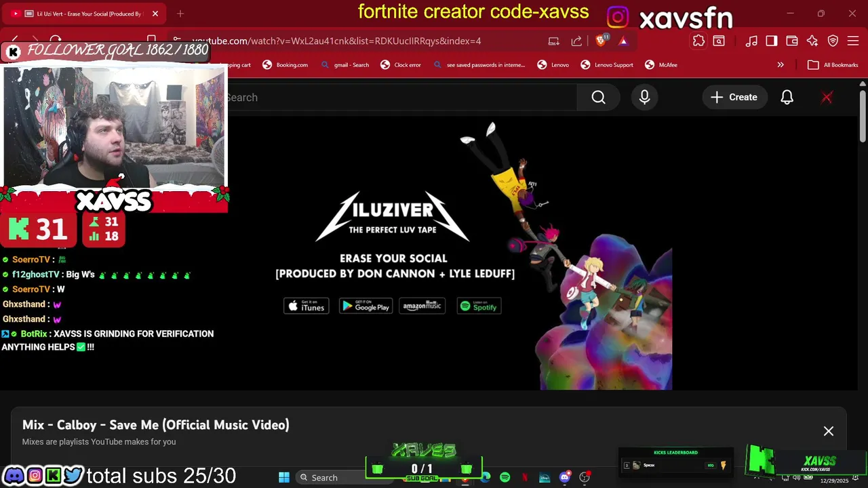Open the Brave Shields lion icon
The height and width of the screenshot is (488, 868).
(x=601, y=41)
